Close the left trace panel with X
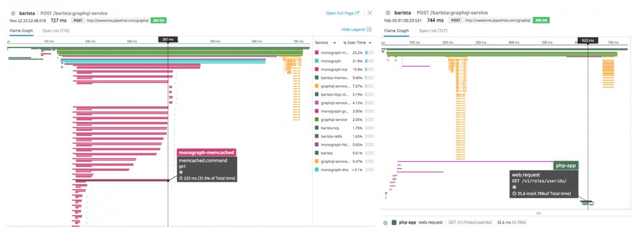The height and width of the screenshot is (233, 644). tap(369, 12)
